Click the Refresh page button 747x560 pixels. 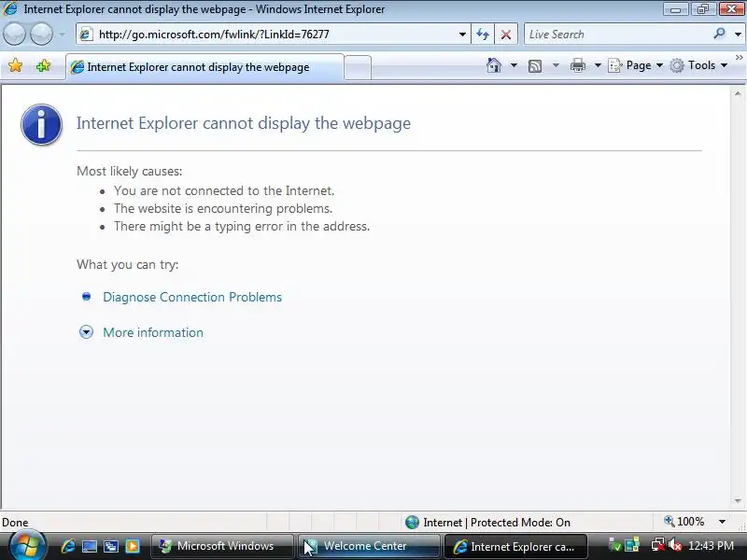click(483, 35)
